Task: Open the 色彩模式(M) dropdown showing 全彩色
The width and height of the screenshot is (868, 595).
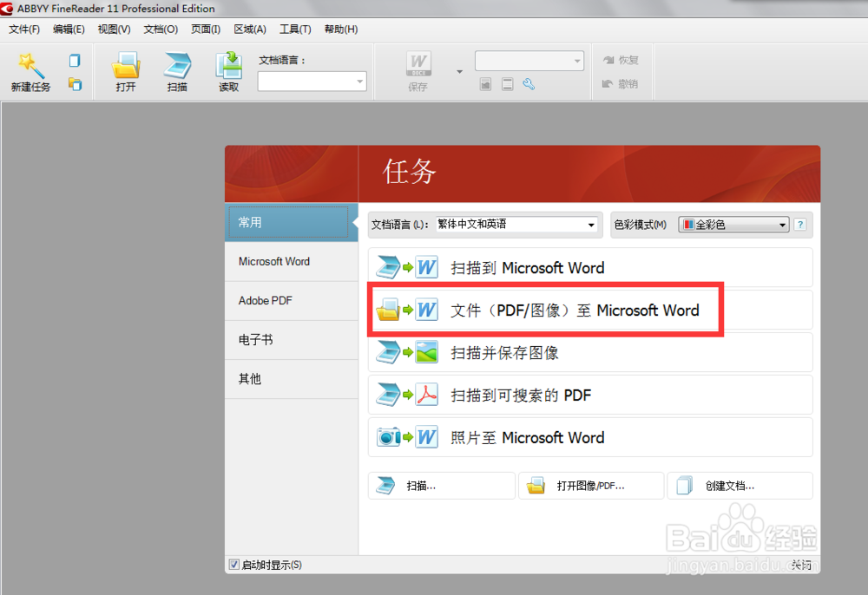Action: (x=734, y=225)
